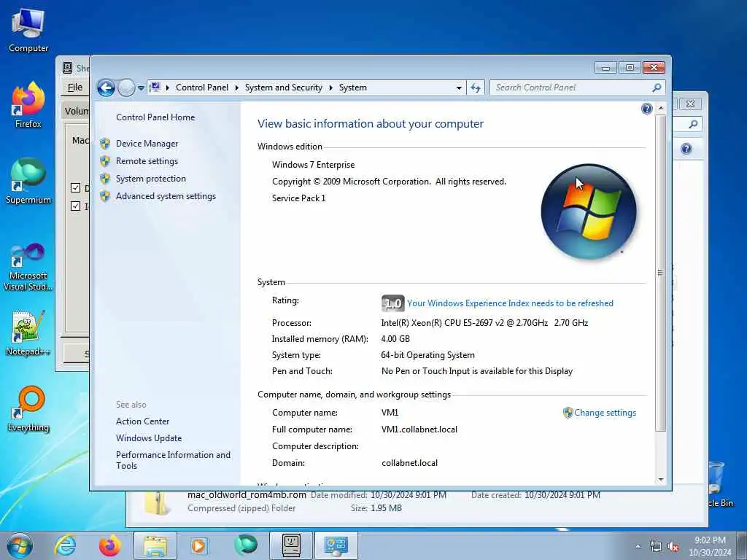Open Microsoft Visual Studio desktop shortcut
The image size is (747, 560).
coord(28,267)
